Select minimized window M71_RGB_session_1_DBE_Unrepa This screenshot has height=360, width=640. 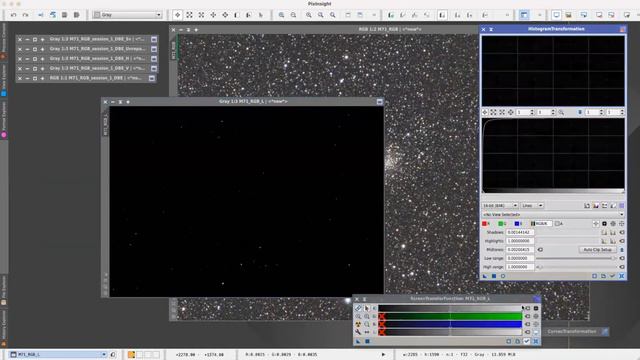[96, 49]
